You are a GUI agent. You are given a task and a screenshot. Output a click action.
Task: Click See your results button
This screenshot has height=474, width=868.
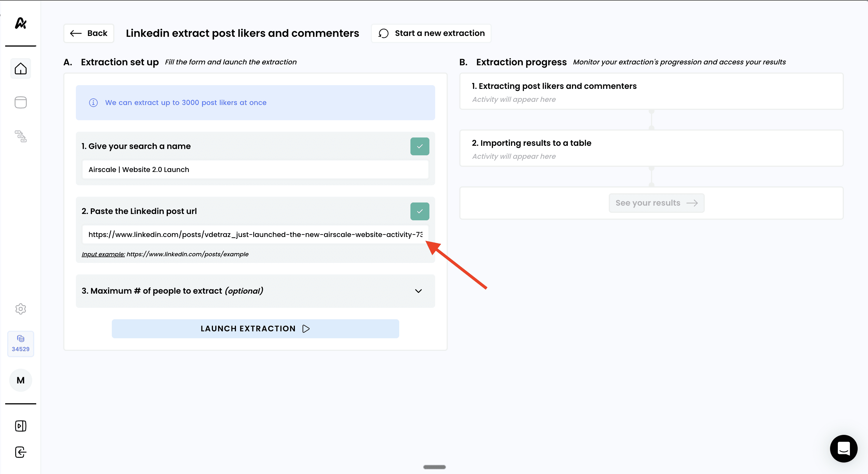[656, 203]
